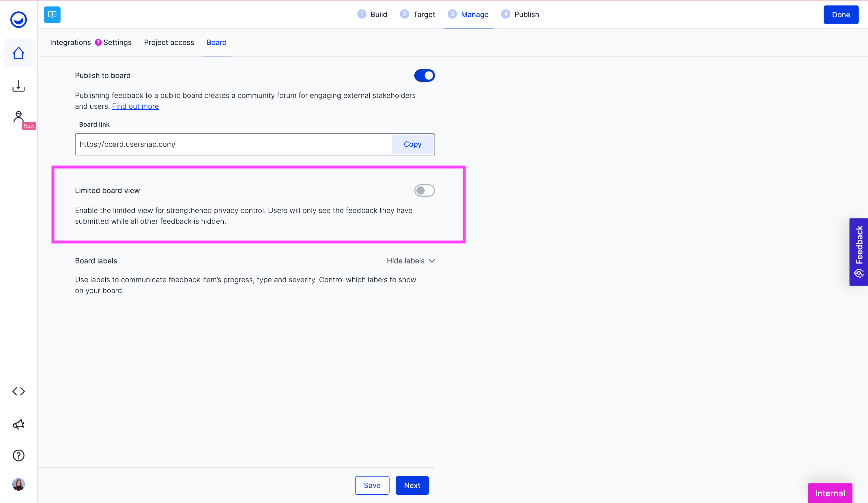Click the pink Integrations help badge
Viewport: 868px width, 503px height.
98,42
